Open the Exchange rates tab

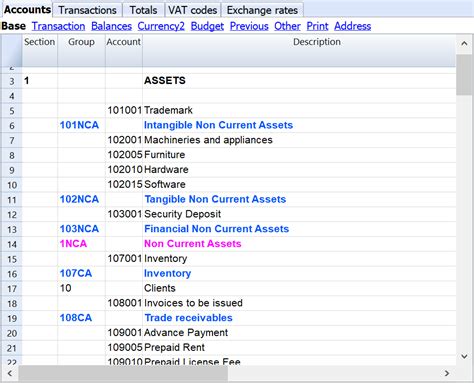[262, 10]
